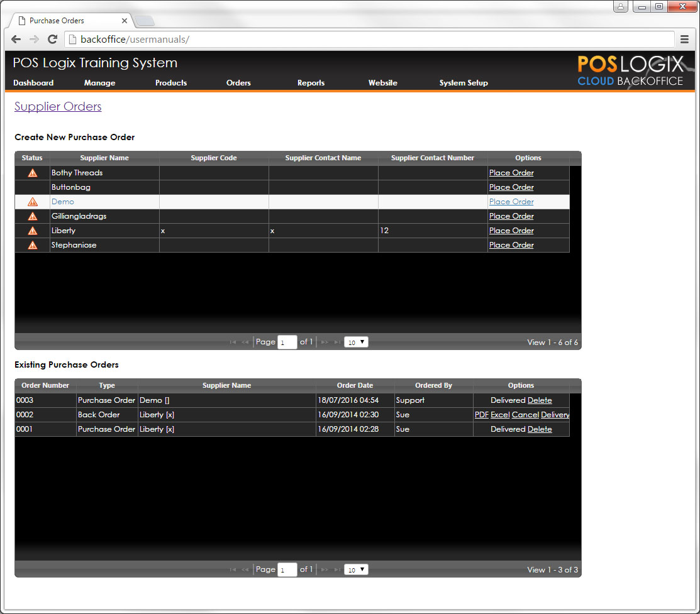Sort by Supplier Code column header
Viewport: 700px width, 614px height.
(214, 158)
